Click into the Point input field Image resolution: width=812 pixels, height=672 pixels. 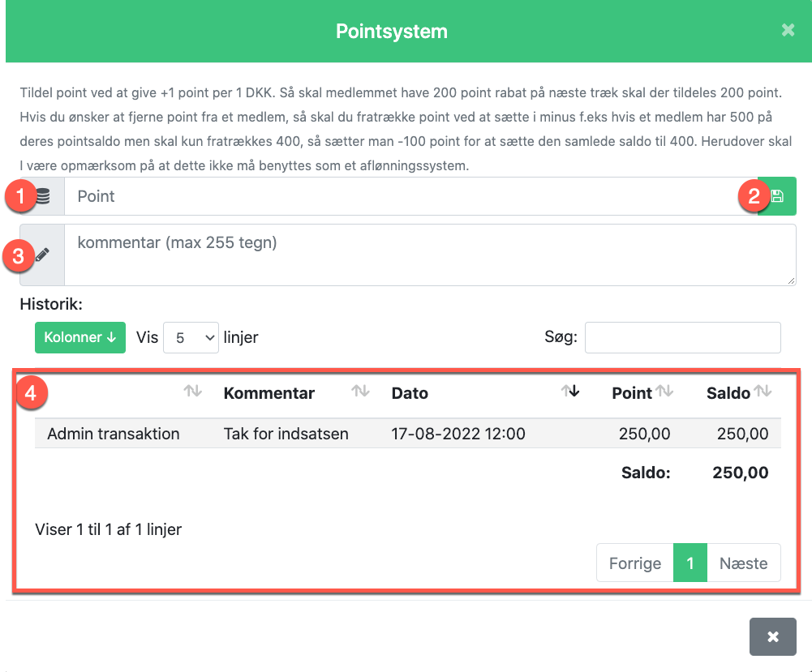point(410,196)
